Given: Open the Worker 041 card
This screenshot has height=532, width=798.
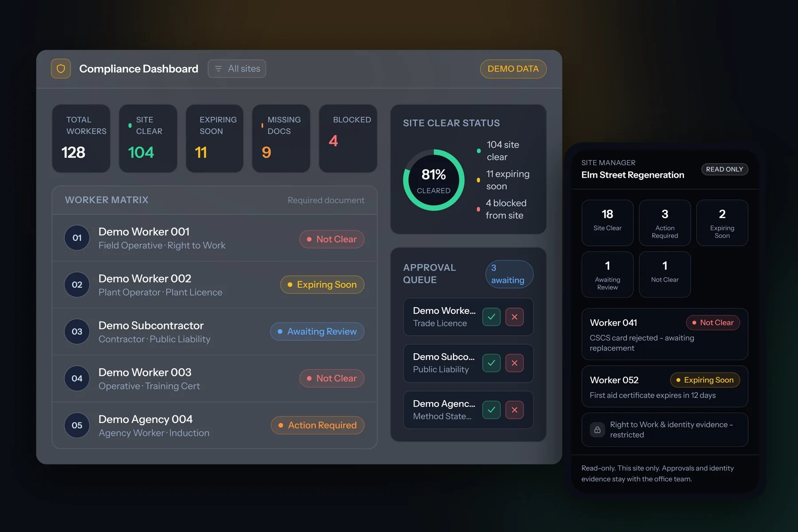Looking at the screenshot, I should pyautogui.click(x=665, y=334).
